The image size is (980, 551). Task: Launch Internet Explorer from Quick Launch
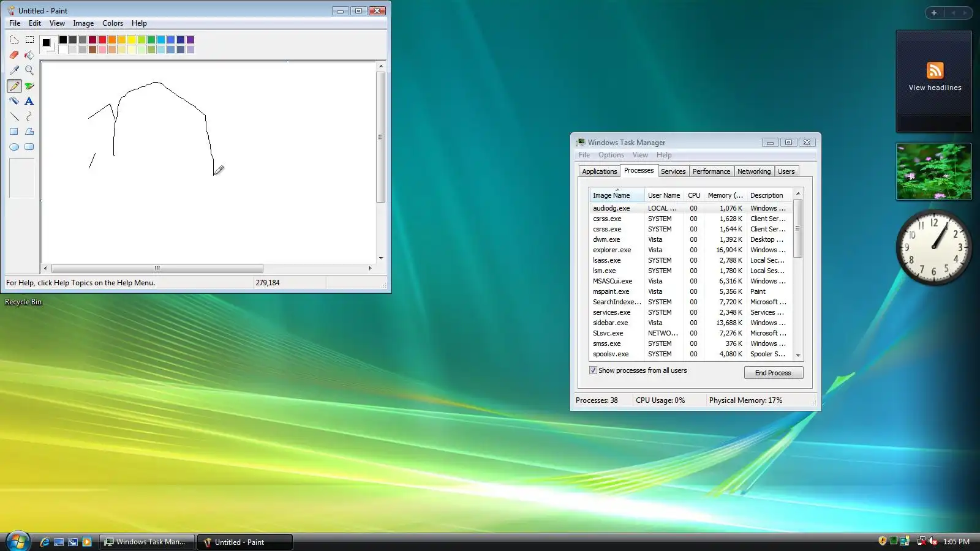coord(45,542)
